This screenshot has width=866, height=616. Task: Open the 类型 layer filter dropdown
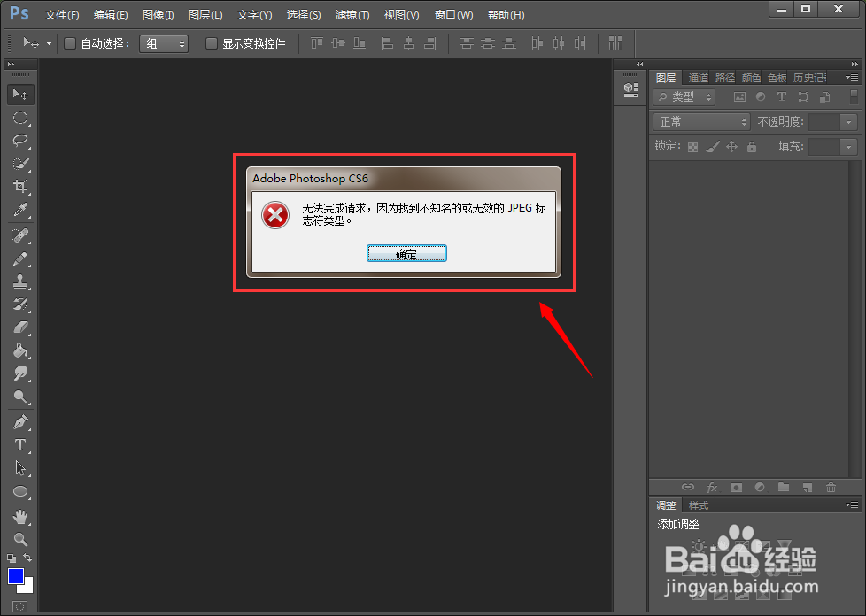[x=684, y=97]
